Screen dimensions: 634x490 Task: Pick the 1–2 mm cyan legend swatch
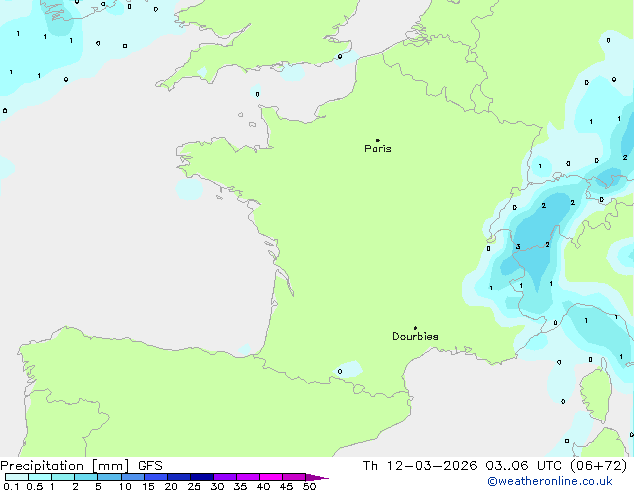click(x=63, y=477)
